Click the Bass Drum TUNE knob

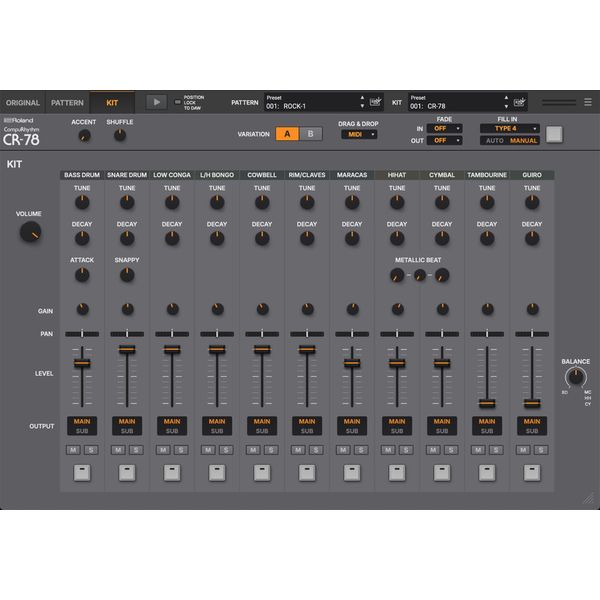click(x=82, y=202)
